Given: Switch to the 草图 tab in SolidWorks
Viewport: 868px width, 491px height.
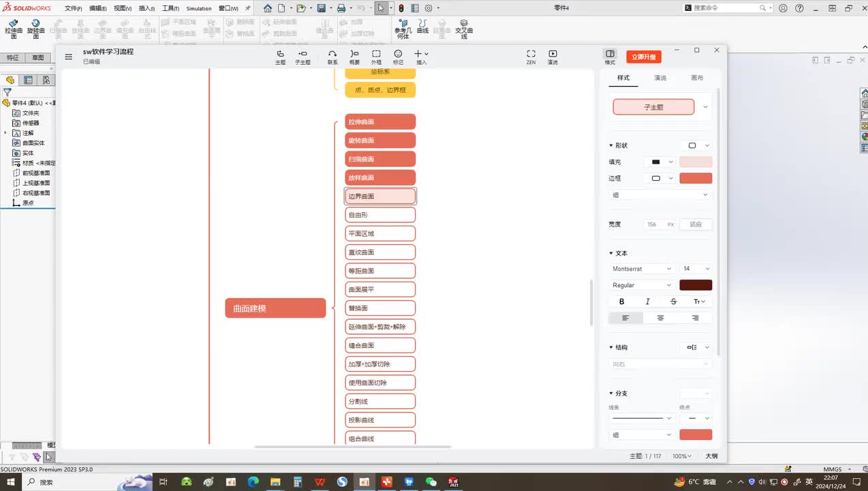Looking at the screenshot, I should tap(38, 58).
